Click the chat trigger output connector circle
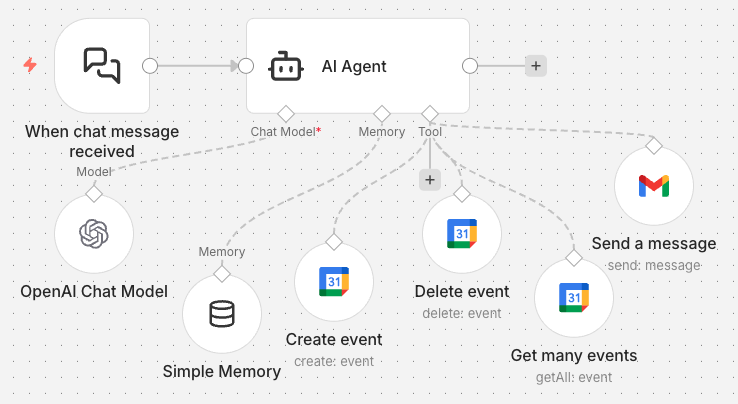This screenshot has height=404, width=738. (150, 66)
